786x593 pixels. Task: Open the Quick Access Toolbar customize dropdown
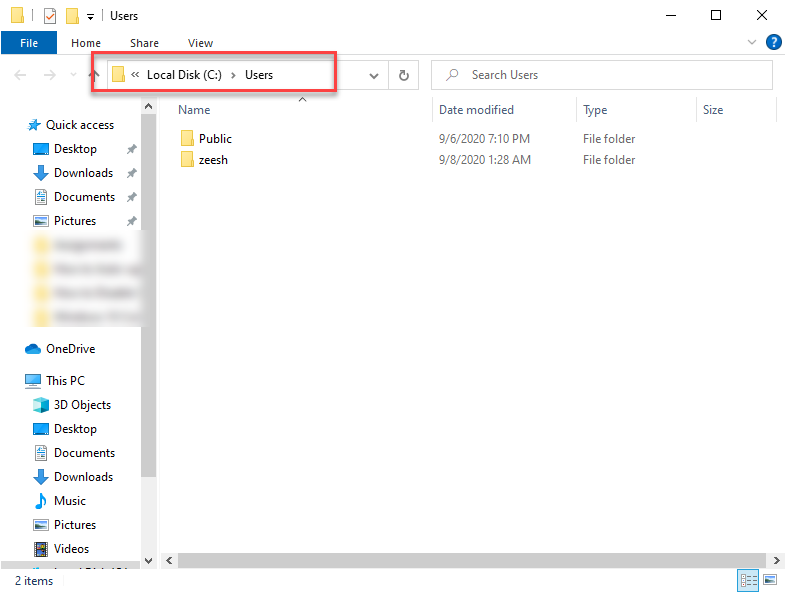click(x=90, y=17)
